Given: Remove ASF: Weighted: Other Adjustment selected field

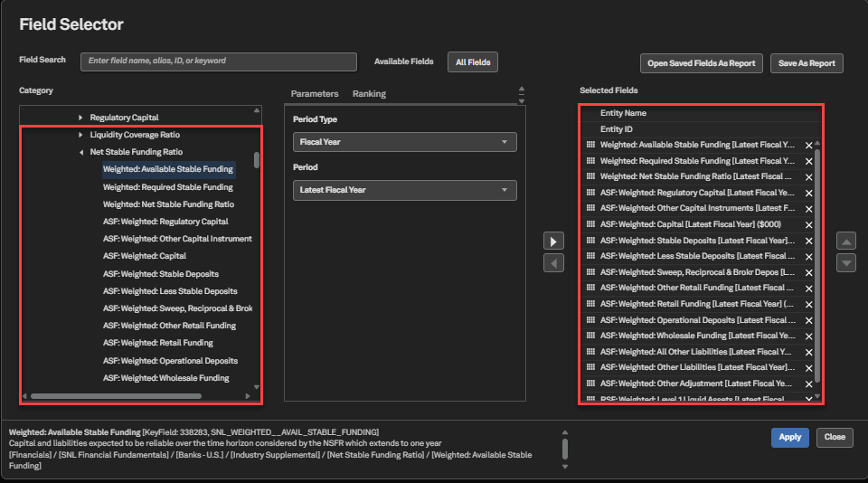Looking at the screenshot, I should tap(808, 384).
